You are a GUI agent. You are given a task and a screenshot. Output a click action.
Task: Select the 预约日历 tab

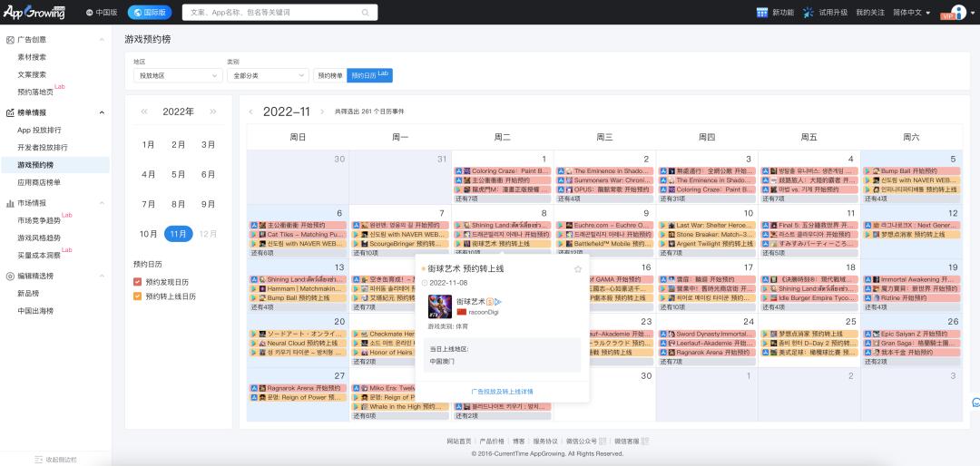coord(369,75)
